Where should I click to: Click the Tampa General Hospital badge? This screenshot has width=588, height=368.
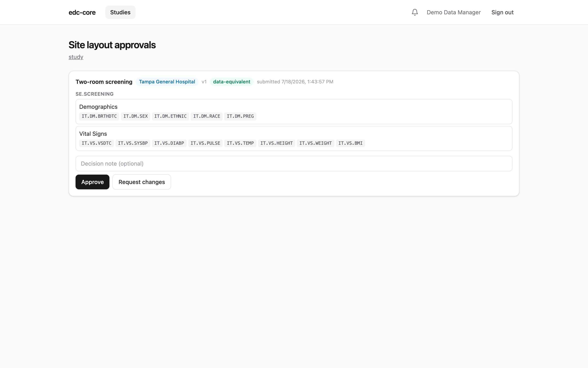[x=167, y=82]
